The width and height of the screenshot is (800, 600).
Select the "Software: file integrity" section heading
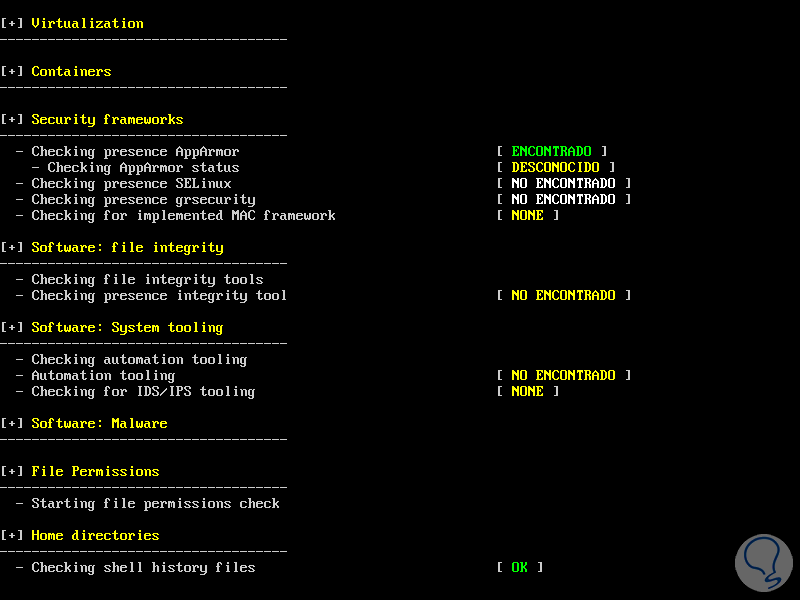click(x=127, y=247)
